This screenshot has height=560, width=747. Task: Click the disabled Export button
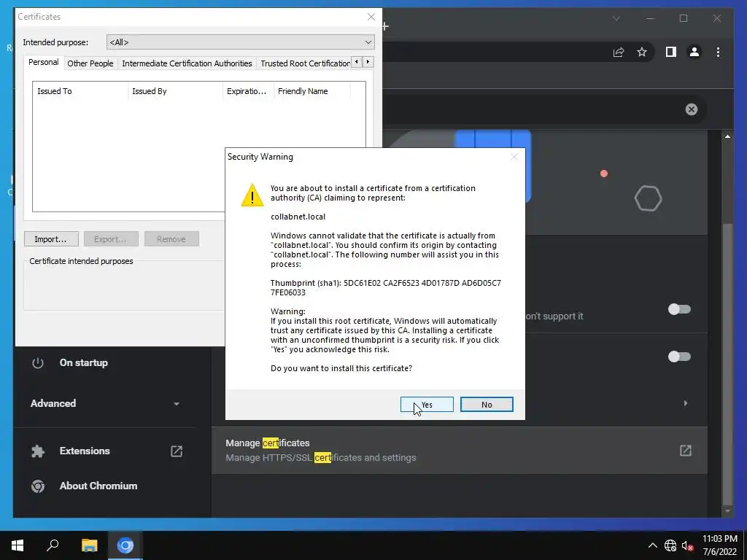click(x=111, y=239)
